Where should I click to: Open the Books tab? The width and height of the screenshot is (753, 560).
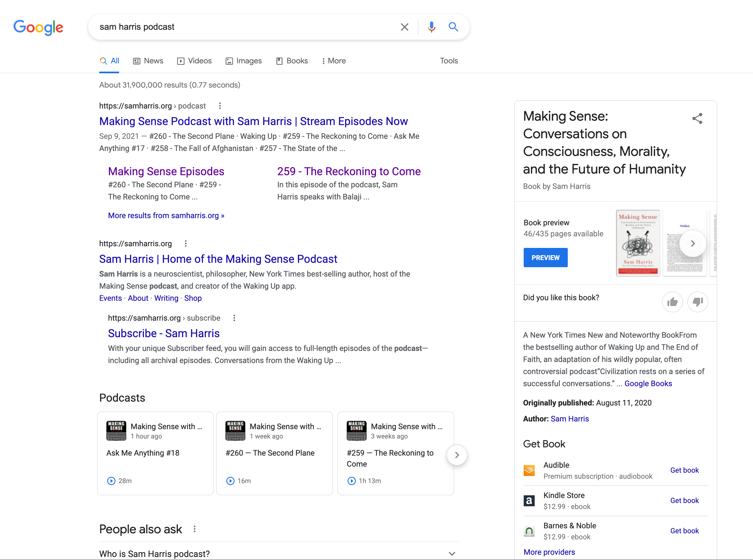point(292,61)
